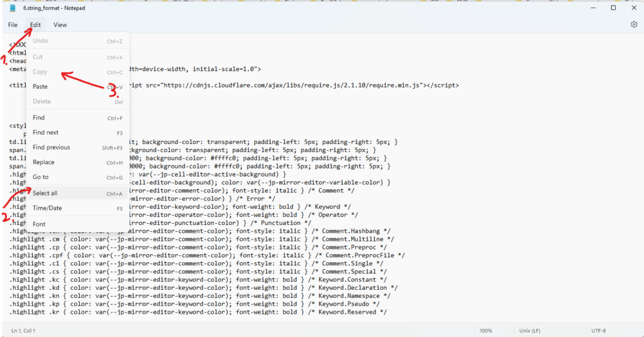Open the View menu
644x337 pixels.
pyautogui.click(x=60, y=25)
